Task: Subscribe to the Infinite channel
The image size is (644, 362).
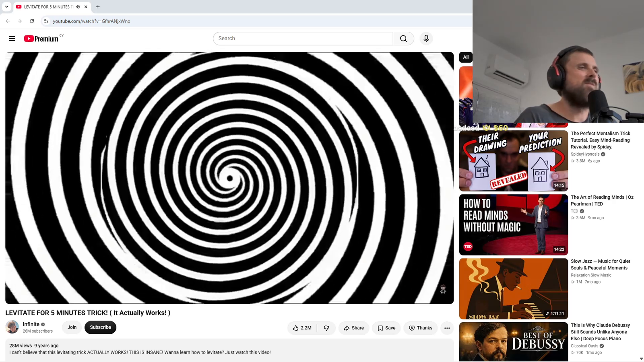Action: [100, 327]
